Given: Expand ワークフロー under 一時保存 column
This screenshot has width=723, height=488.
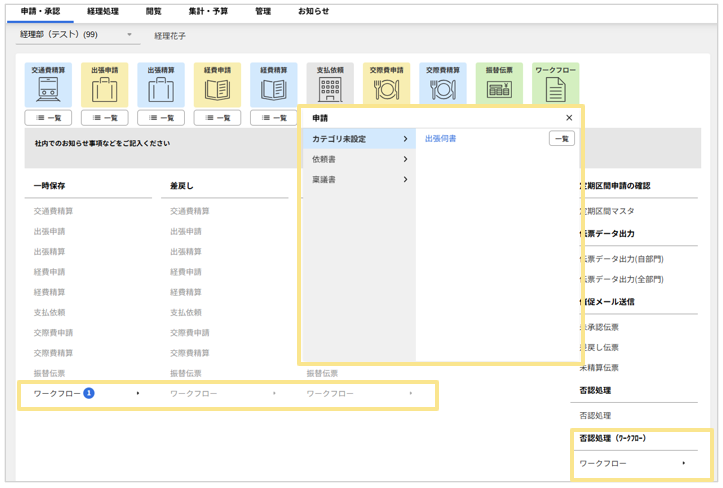Looking at the screenshot, I should click(86, 394).
